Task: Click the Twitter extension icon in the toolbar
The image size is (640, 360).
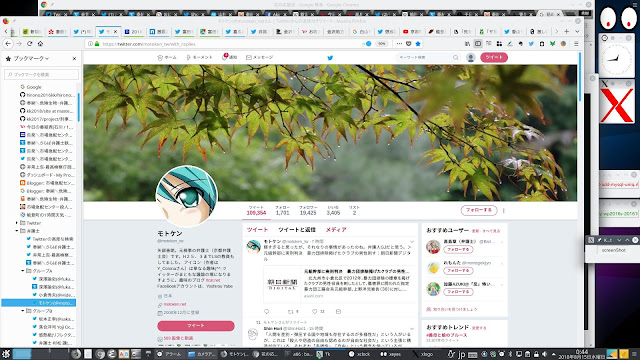Action: pyautogui.click(x=531, y=44)
